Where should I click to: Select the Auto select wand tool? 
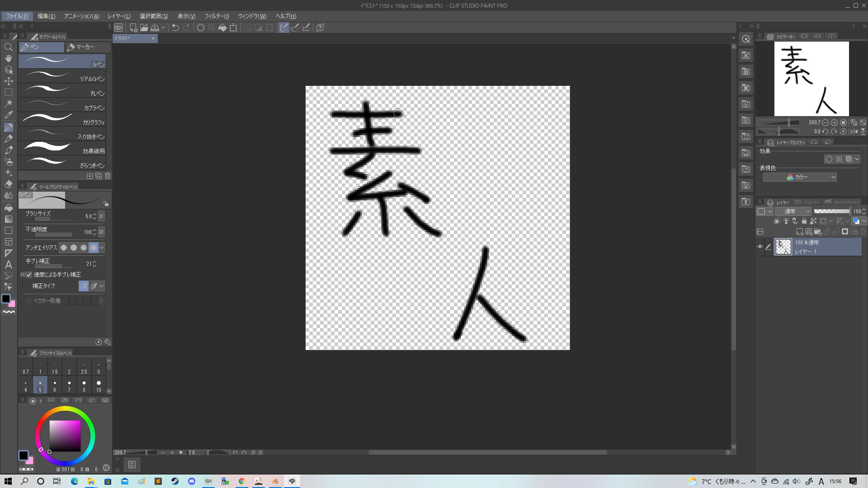pyautogui.click(x=8, y=103)
